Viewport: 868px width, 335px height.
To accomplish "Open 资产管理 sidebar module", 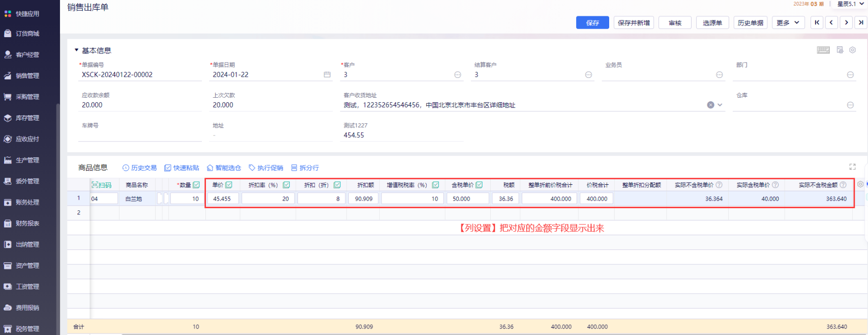I will [x=22, y=266].
